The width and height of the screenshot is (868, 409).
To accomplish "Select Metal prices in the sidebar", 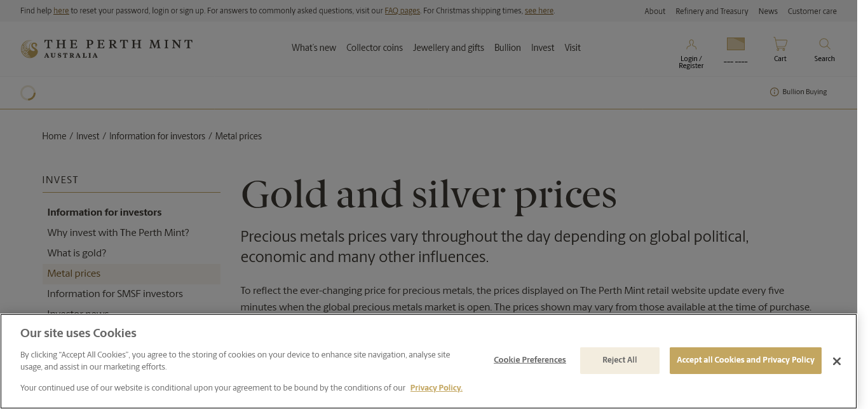I will click(74, 274).
